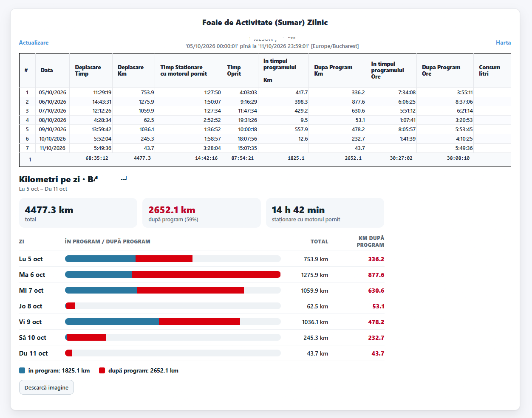The image size is (532, 418).
Task: Click the Sâ 10 oct progress bar
Action: [x=173, y=337]
